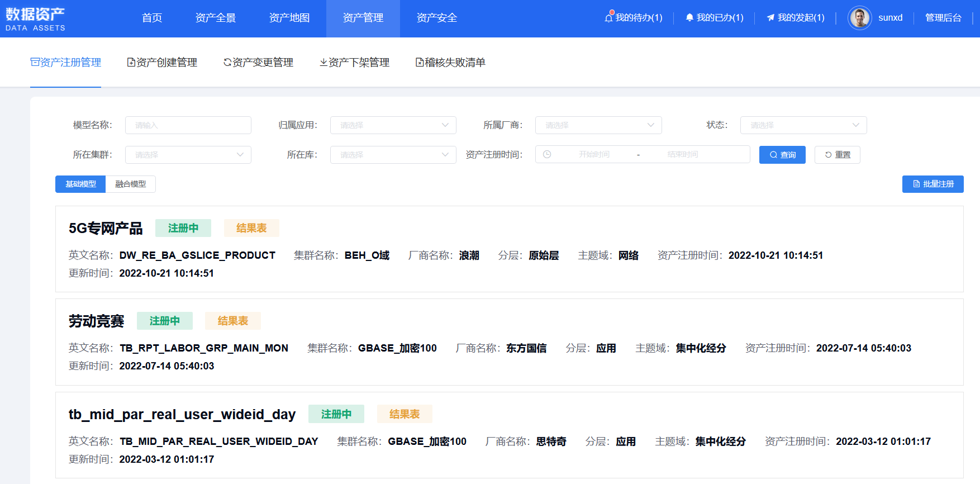Click 注册中 tag on 劳动竞赛
The width and height of the screenshot is (980, 484).
point(165,321)
